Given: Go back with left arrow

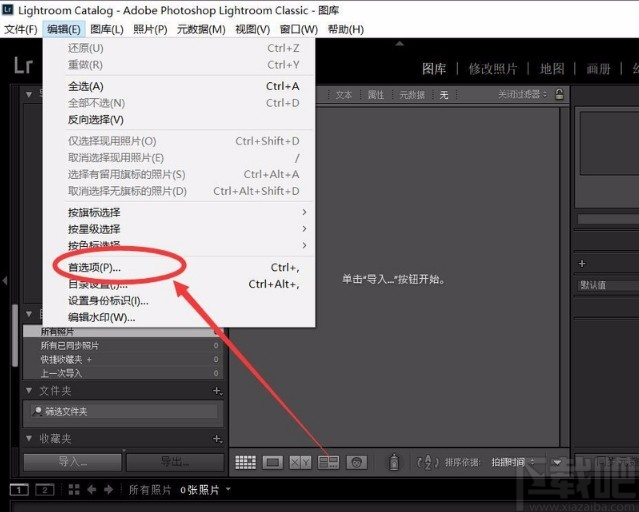Looking at the screenshot, I should (x=92, y=490).
